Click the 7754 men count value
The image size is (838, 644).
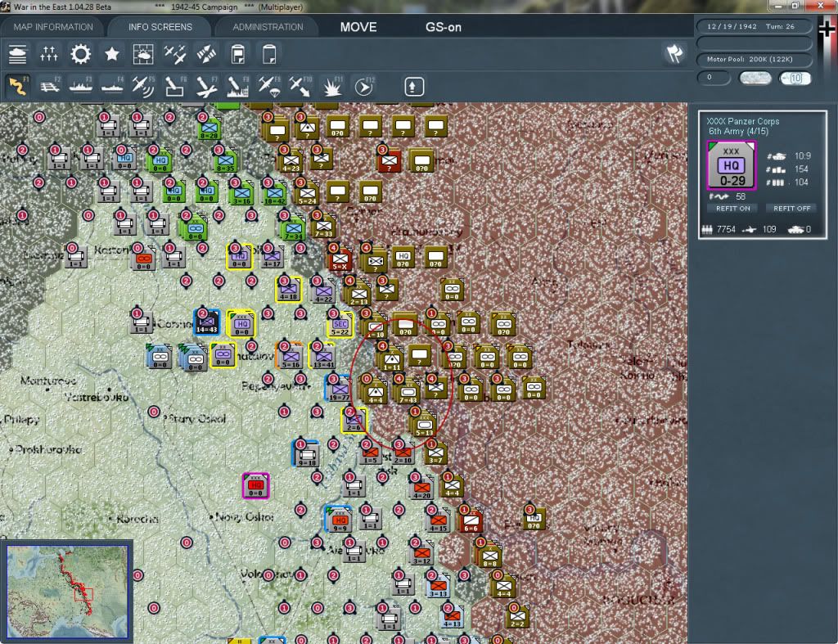[x=727, y=230]
